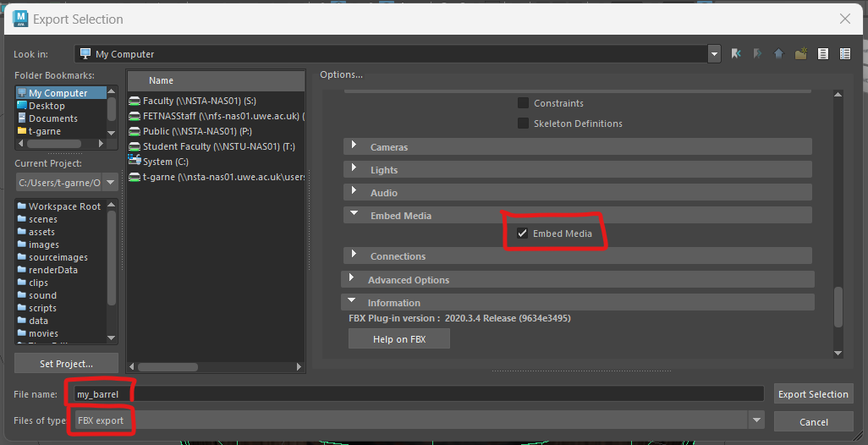Switch to list view mode

(822, 54)
